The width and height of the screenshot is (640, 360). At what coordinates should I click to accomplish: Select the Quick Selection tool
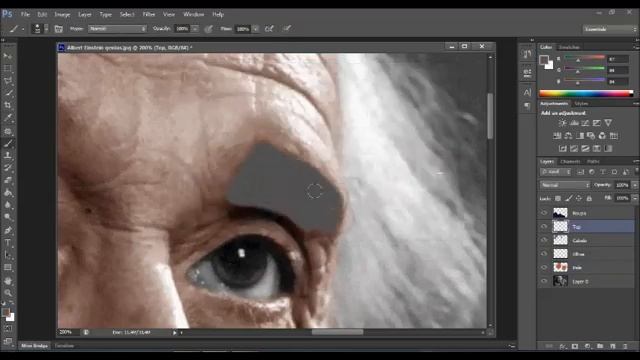point(8,93)
